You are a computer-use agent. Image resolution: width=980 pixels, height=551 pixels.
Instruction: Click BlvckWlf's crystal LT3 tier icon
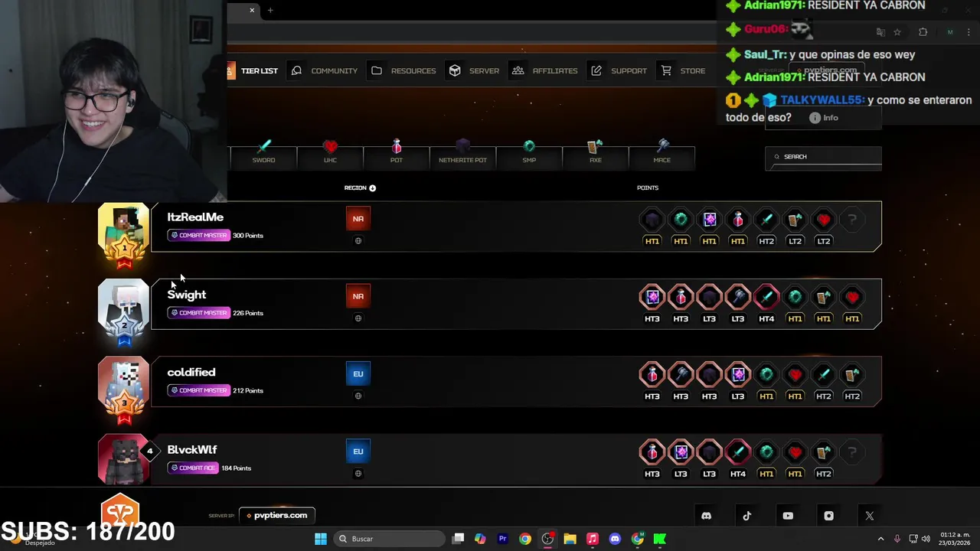coord(681,453)
